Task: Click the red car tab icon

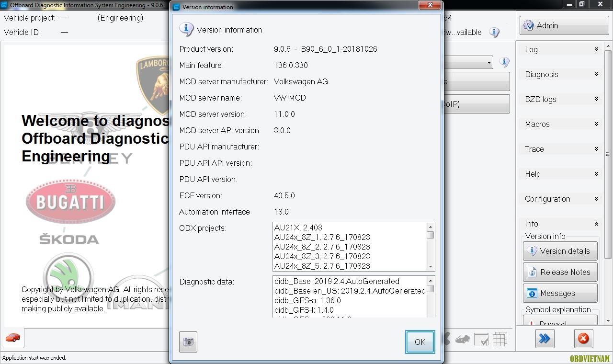Action: 13,338
